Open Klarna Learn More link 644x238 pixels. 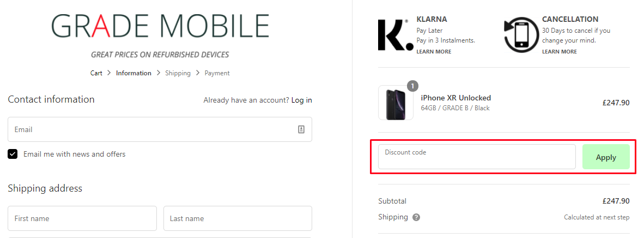click(x=434, y=52)
